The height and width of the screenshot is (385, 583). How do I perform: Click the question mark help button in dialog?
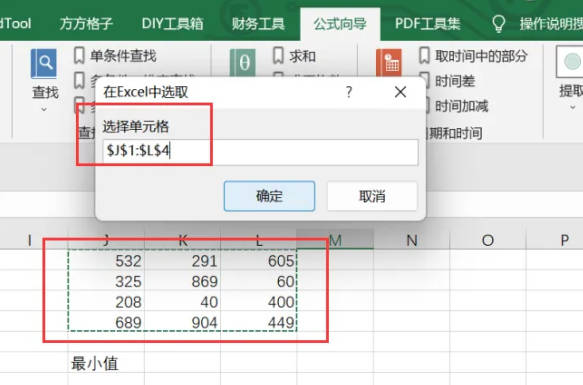(349, 92)
